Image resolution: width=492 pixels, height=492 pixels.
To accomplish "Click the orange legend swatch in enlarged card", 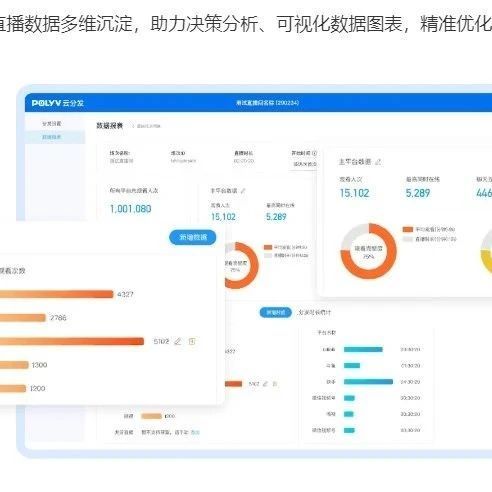I will pyautogui.click(x=408, y=229).
